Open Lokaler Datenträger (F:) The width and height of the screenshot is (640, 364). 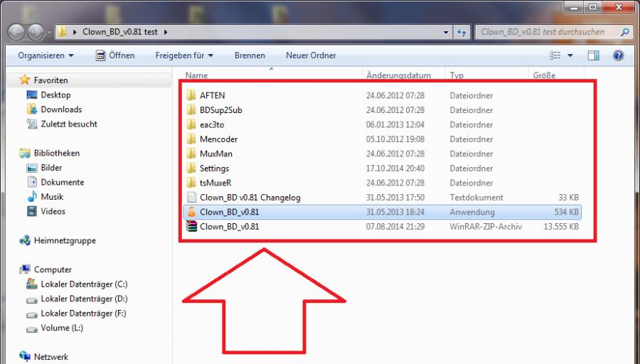(x=83, y=314)
